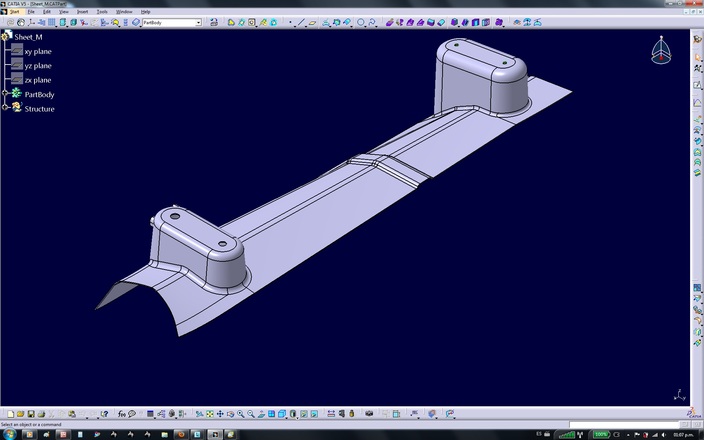The width and height of the screenshot is (704, 440).
Task: Expand the Structure node in tree
Action: pos(5,107)
